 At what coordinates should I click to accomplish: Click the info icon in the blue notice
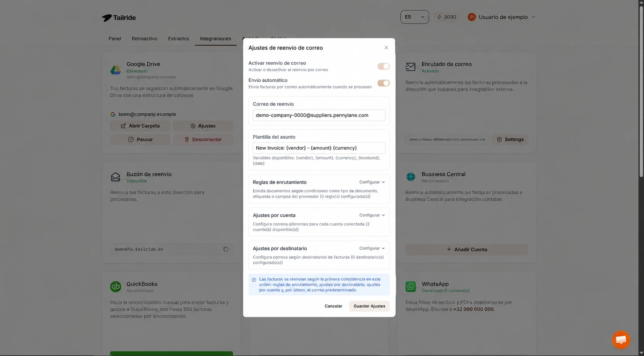pos(254,280)
